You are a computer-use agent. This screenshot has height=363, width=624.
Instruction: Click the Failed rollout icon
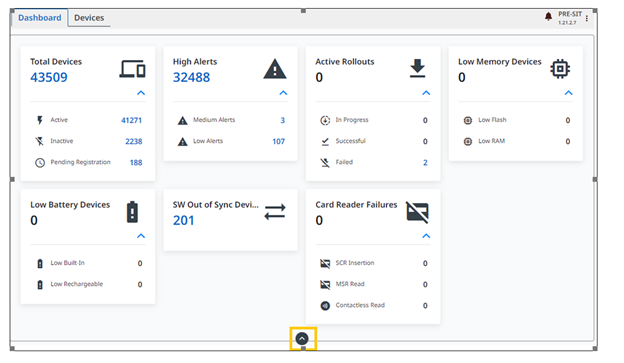(x=325, y=162)
